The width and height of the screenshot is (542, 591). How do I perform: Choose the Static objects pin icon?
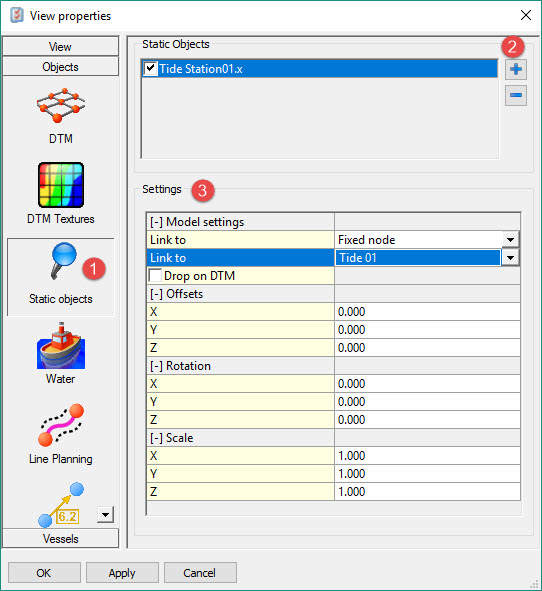(63, 261)
